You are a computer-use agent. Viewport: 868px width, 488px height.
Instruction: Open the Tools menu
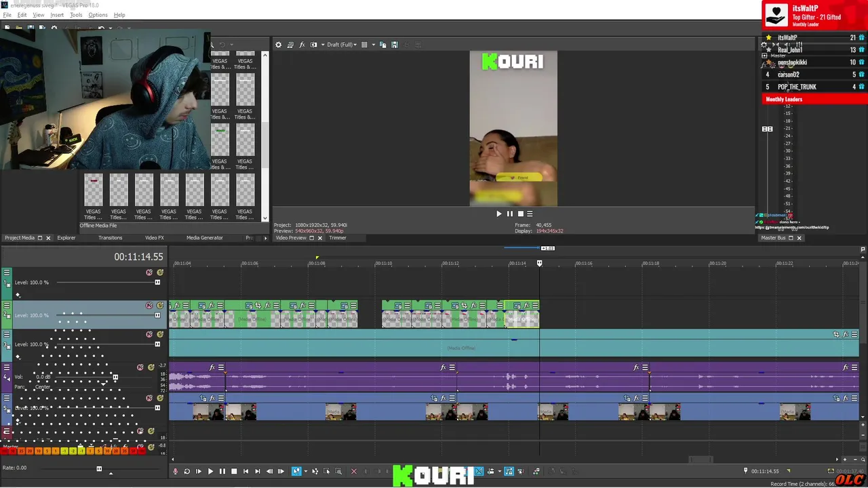[76, 15]
